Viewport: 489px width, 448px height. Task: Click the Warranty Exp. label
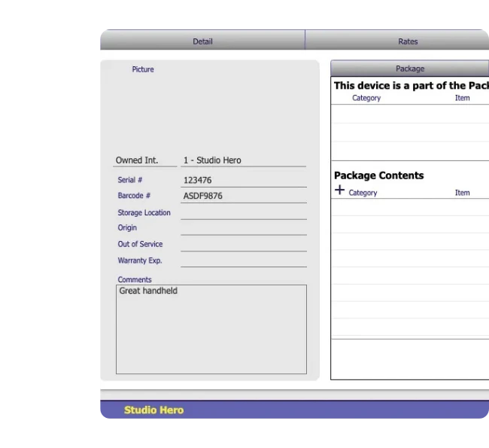pos(140,261)
